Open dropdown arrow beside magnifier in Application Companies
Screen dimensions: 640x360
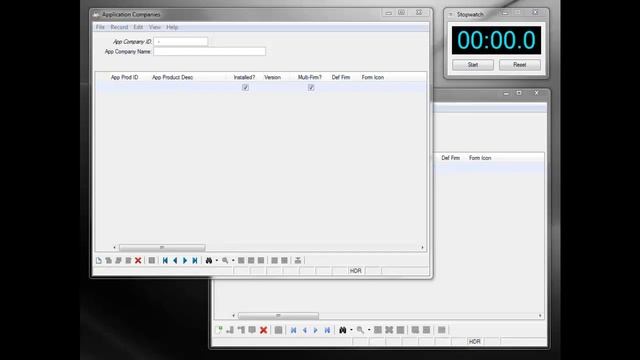tap(233, 260)
